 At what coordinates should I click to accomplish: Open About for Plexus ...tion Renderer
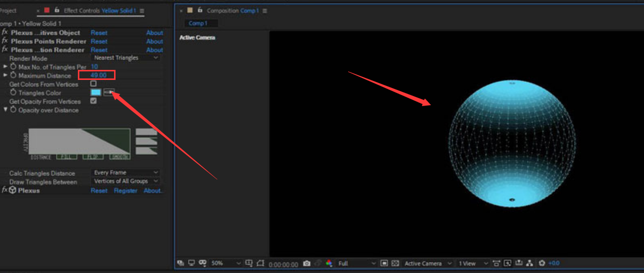[x=155, y=50]
